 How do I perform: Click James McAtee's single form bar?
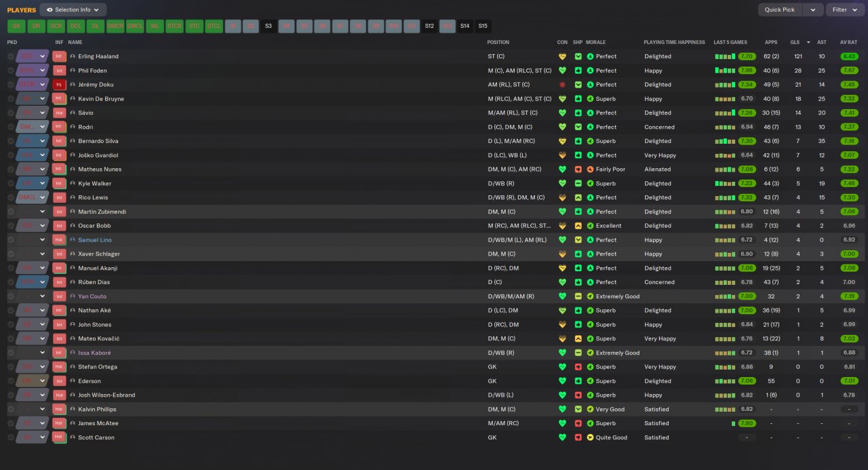click(x=734, y=423)
